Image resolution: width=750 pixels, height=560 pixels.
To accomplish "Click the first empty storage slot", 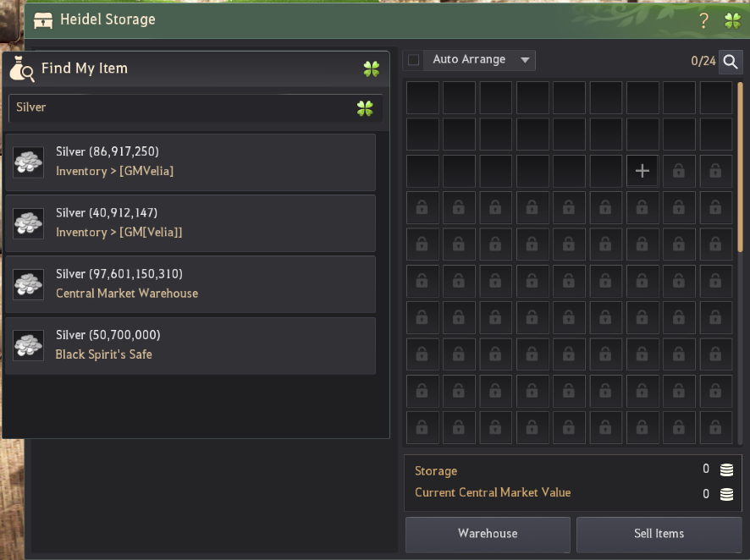I will pyautogui.click(x=422, y=97).
